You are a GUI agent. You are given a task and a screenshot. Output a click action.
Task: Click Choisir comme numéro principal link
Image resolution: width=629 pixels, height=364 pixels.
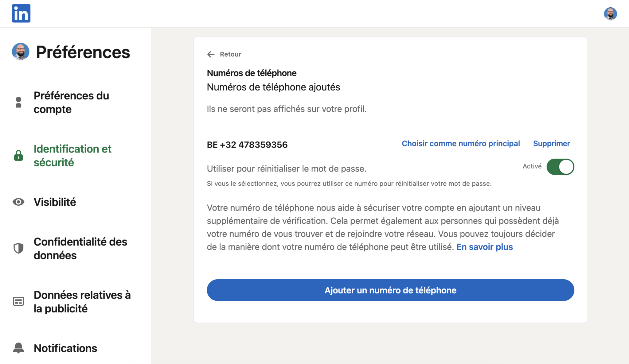461,143
